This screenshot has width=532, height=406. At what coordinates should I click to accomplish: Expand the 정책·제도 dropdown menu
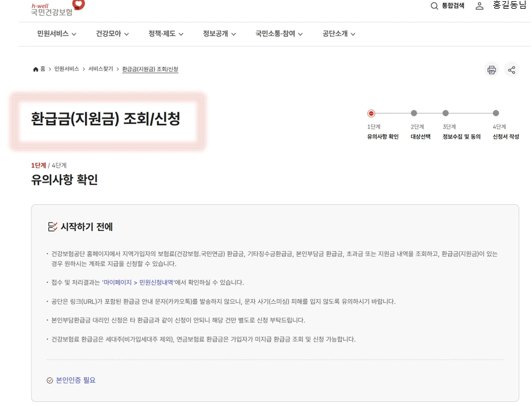coord(164,34)
